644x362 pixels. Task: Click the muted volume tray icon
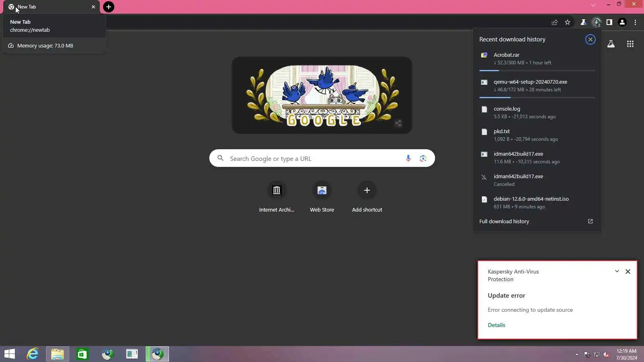606,354
